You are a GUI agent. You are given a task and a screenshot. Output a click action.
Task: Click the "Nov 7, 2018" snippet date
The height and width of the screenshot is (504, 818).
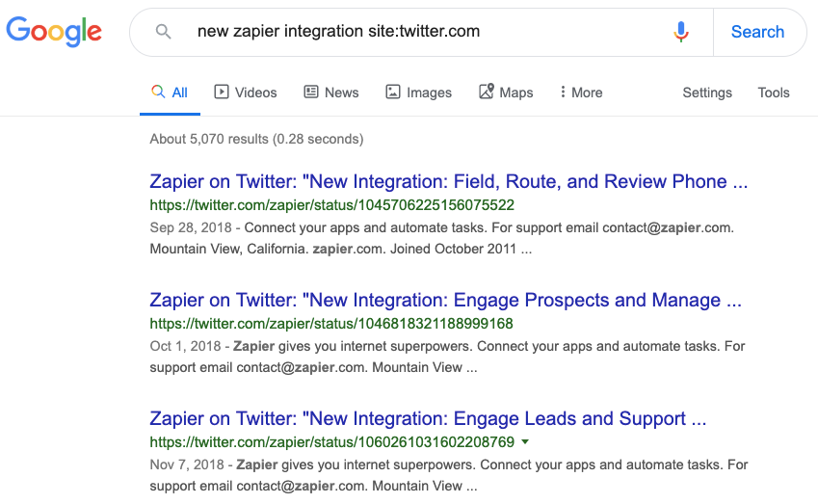(x=187, y=464)
